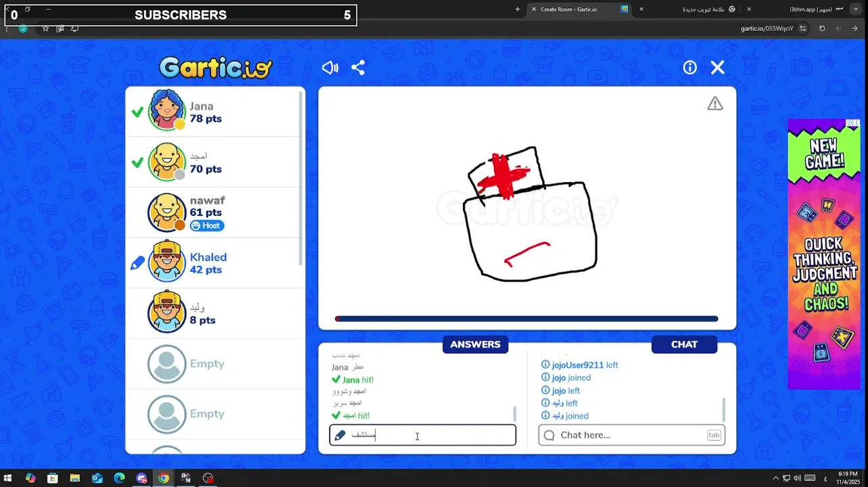Open Discord from the taskbar
868x487 pixels.
coord(141,478)
